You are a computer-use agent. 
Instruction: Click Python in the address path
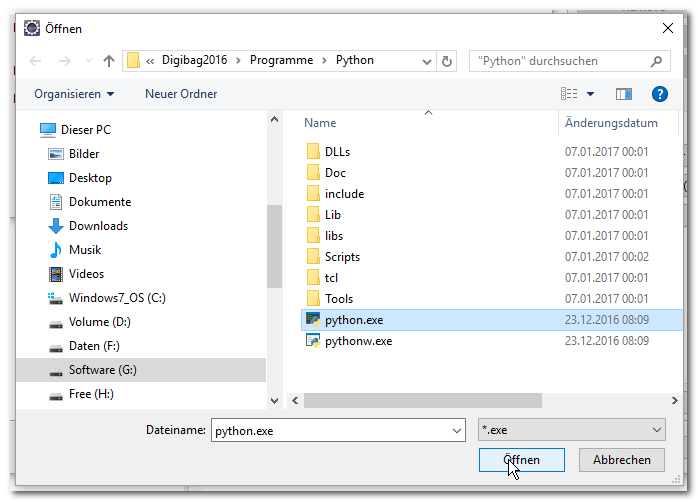coord(354,60)
